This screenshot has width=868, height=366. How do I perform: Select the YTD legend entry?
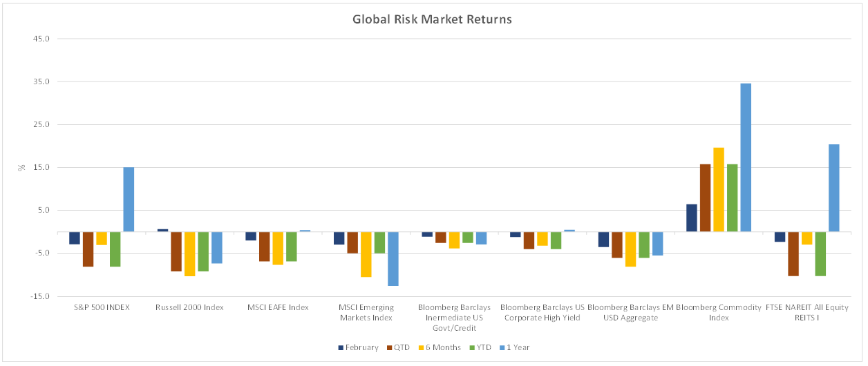480,347
